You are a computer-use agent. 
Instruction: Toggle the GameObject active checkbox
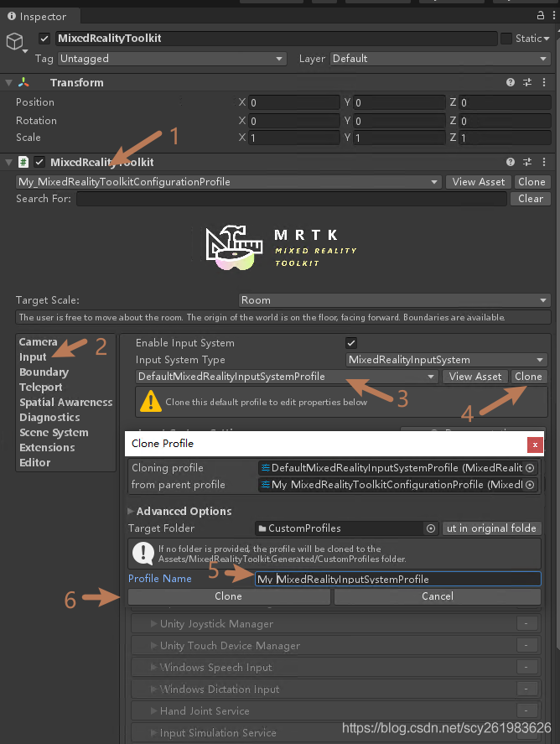[44, 39]
